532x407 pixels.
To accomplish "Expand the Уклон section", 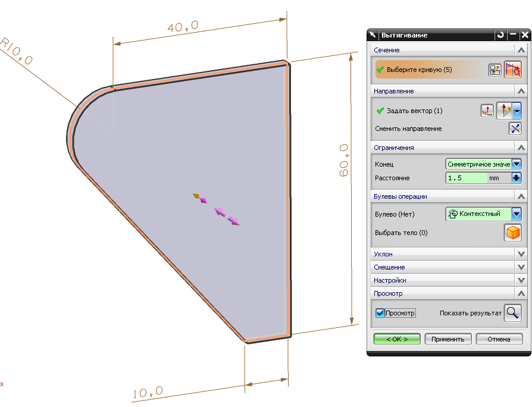I will 521,254.
